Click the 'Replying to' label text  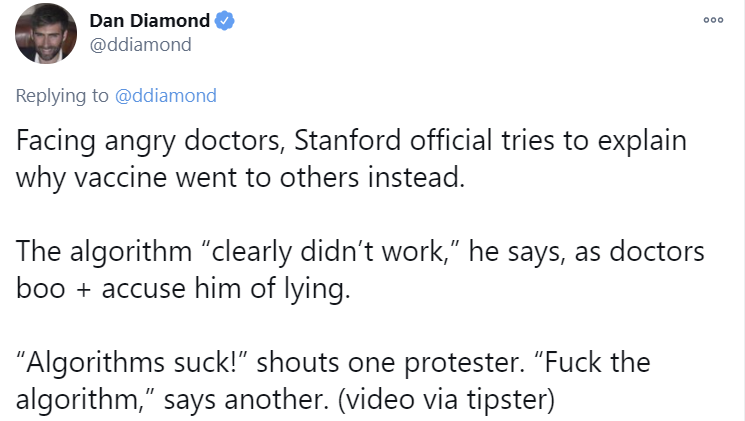[62, 96]
